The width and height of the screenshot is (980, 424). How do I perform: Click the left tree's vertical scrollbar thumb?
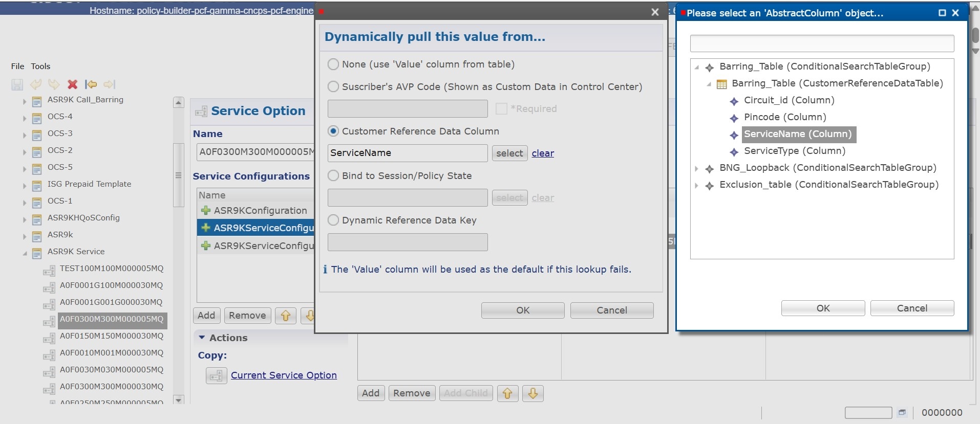178,175
